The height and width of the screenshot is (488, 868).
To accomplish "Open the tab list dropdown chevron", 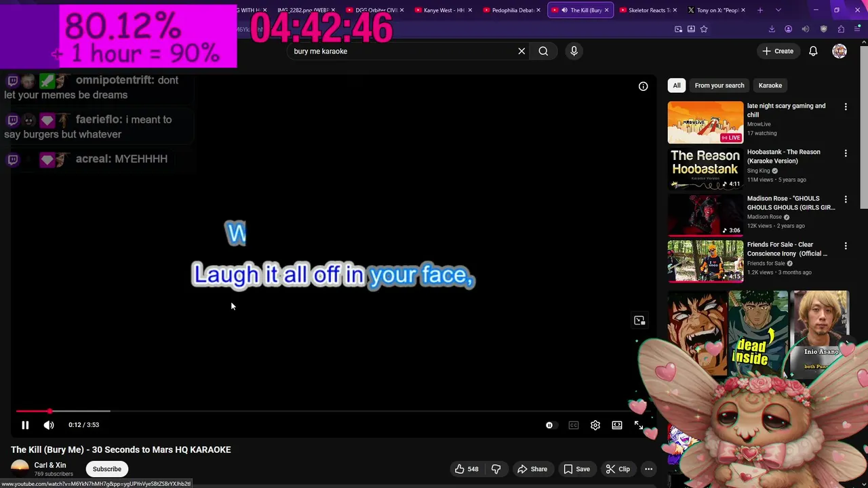I will (778, 10).
